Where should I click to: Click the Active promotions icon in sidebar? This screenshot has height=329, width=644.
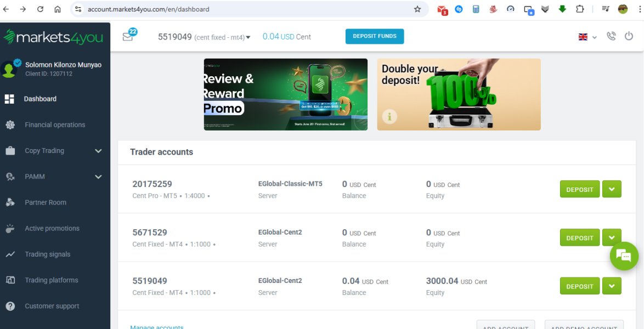coord(10,228)
